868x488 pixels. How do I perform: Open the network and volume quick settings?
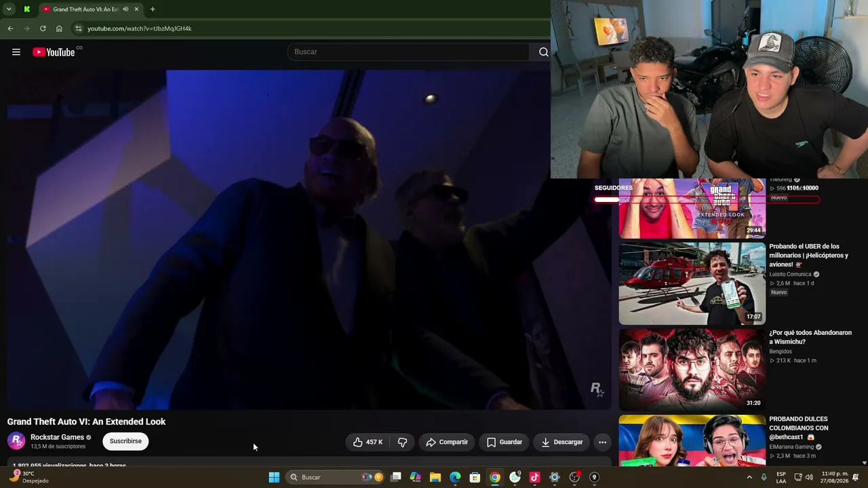803,477
